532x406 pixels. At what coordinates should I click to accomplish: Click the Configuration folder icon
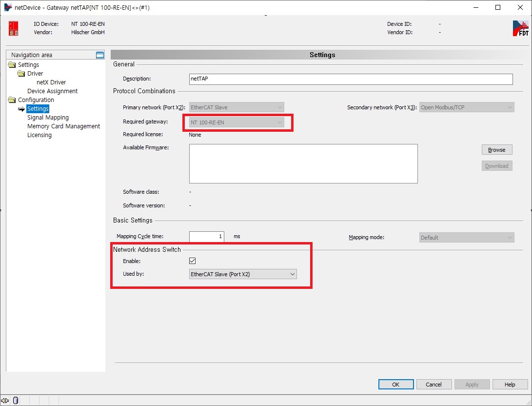point(12,100)
